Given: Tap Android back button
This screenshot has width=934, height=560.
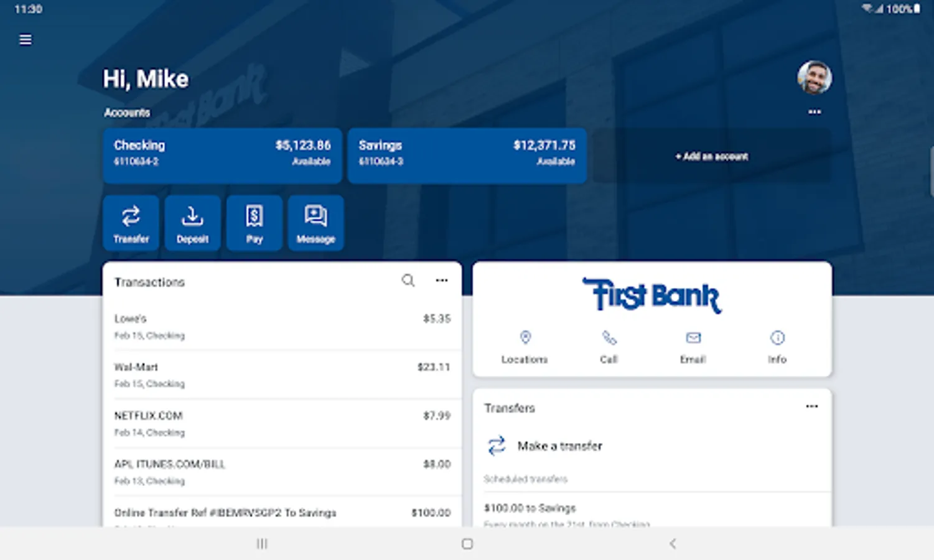Looking at the screenshot, I should click(673, 544).
